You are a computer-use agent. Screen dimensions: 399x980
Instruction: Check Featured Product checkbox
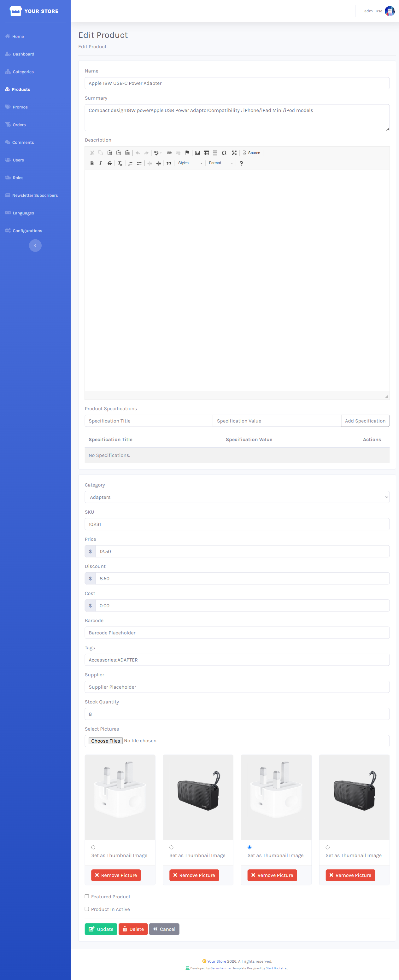point(87,896)
